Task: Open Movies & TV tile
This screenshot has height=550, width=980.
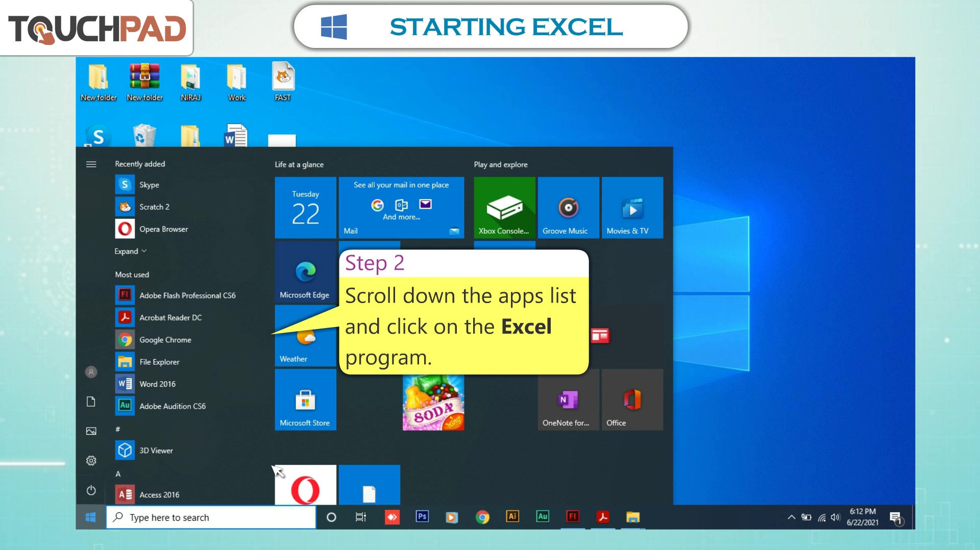Action: (x=632, y=208)
